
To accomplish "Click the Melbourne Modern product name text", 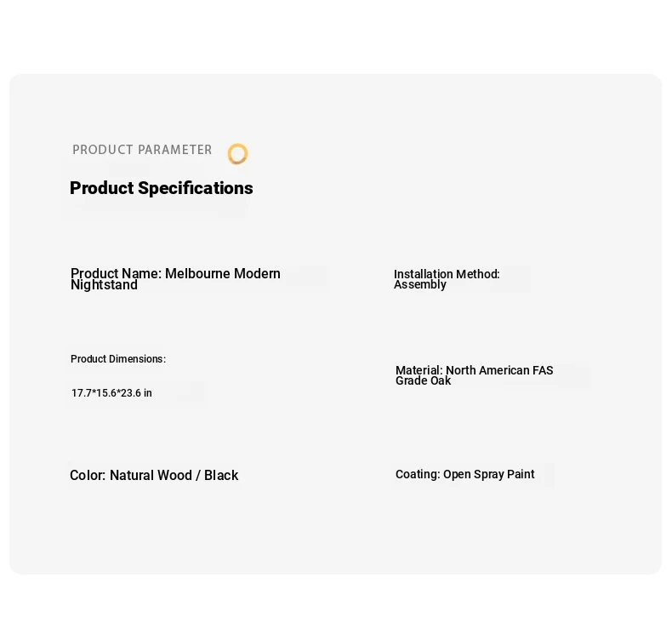I will point(222,273).
